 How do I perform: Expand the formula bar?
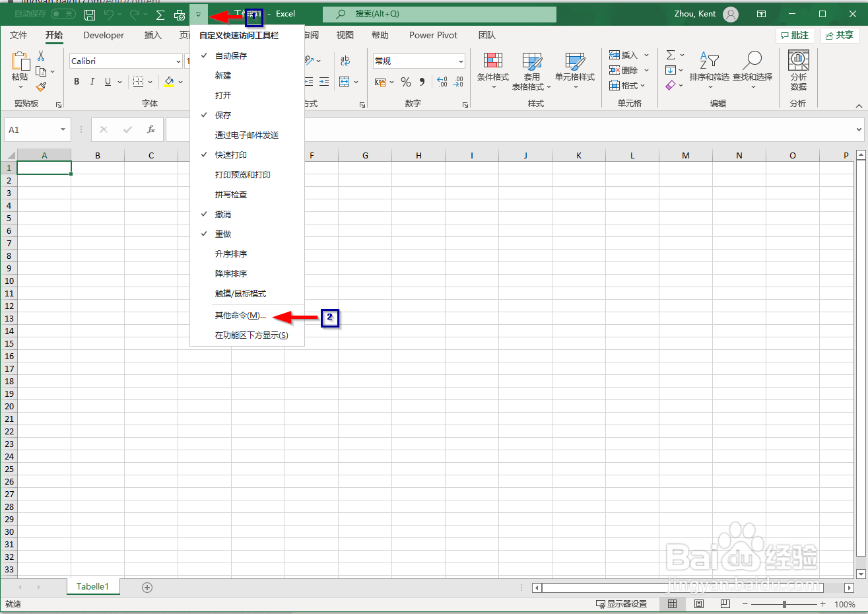point(859,129)
